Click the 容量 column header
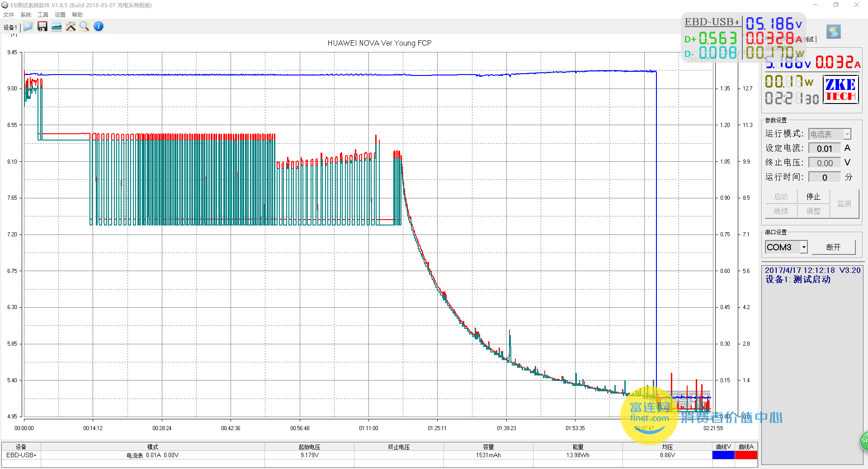Image resolution: width=868 pixels, height=469 pixels. (x=488, y=447)
